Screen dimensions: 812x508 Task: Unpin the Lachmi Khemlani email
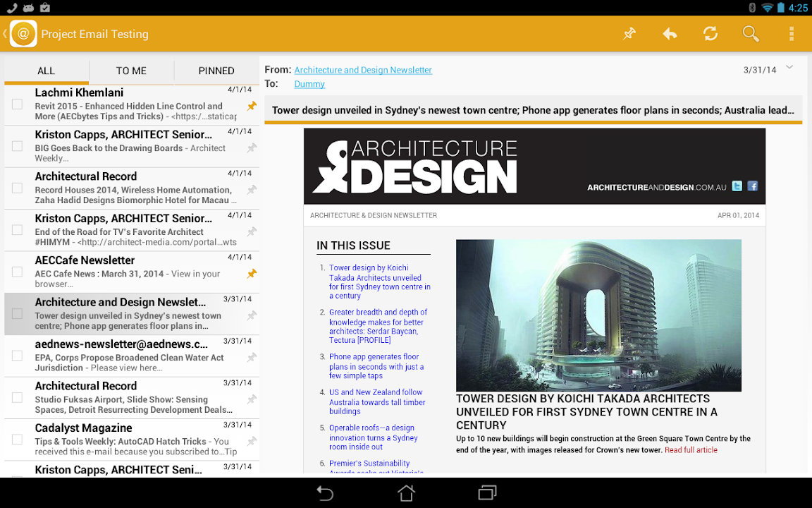251,106
